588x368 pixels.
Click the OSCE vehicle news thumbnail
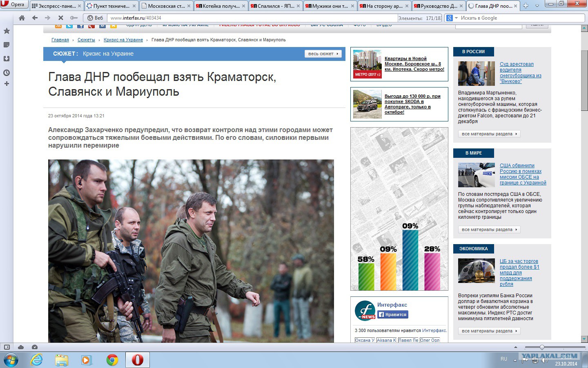477,175
